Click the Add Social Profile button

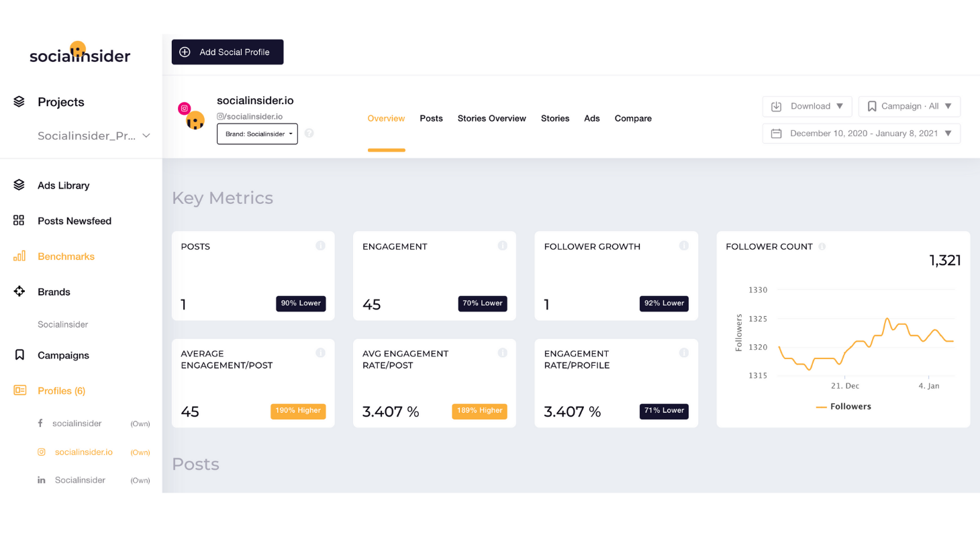pos(228,52)
